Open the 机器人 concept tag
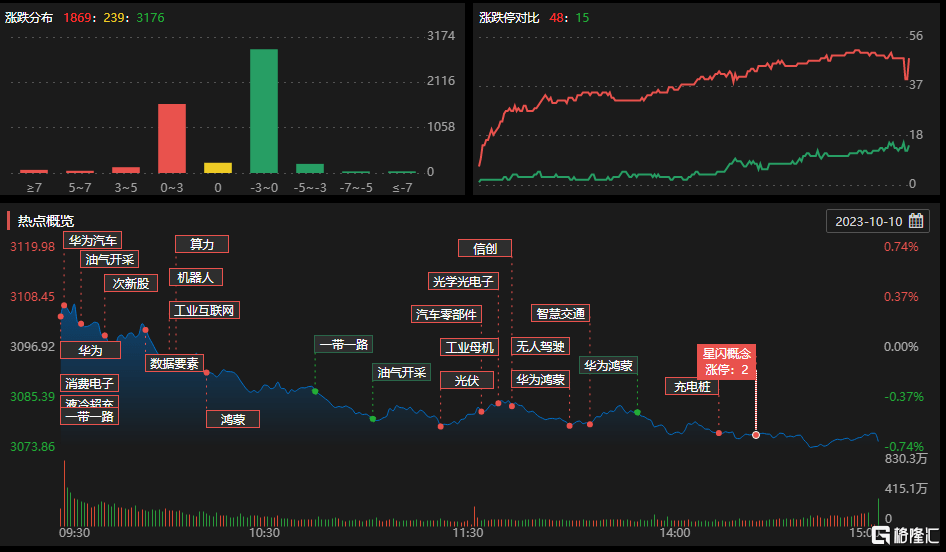The image size is (946, 552). [195, 277]
